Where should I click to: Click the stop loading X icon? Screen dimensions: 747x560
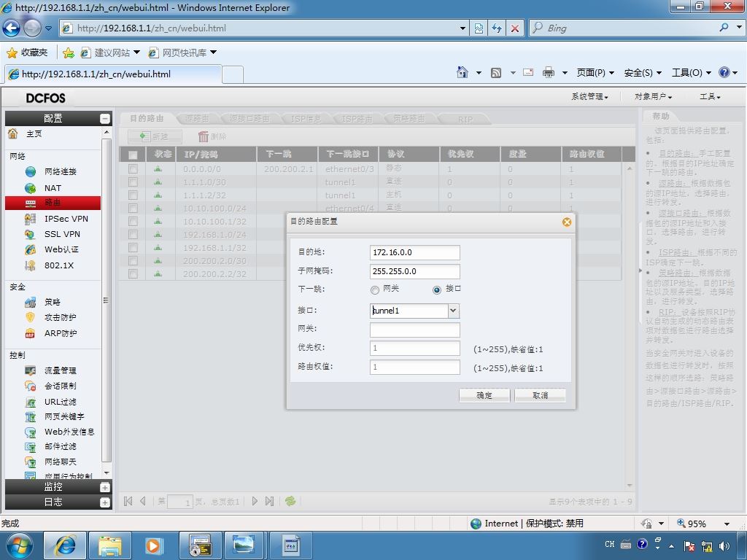click(x=514, y=28)
